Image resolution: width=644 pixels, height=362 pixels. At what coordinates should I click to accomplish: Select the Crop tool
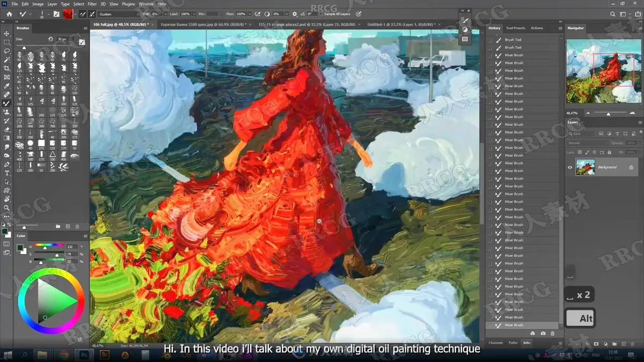[7, 68]
